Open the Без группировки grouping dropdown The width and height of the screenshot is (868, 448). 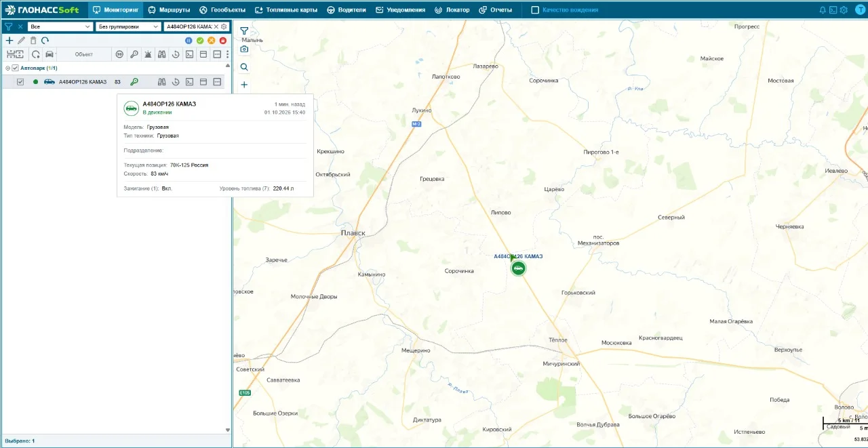click(128, 26)
